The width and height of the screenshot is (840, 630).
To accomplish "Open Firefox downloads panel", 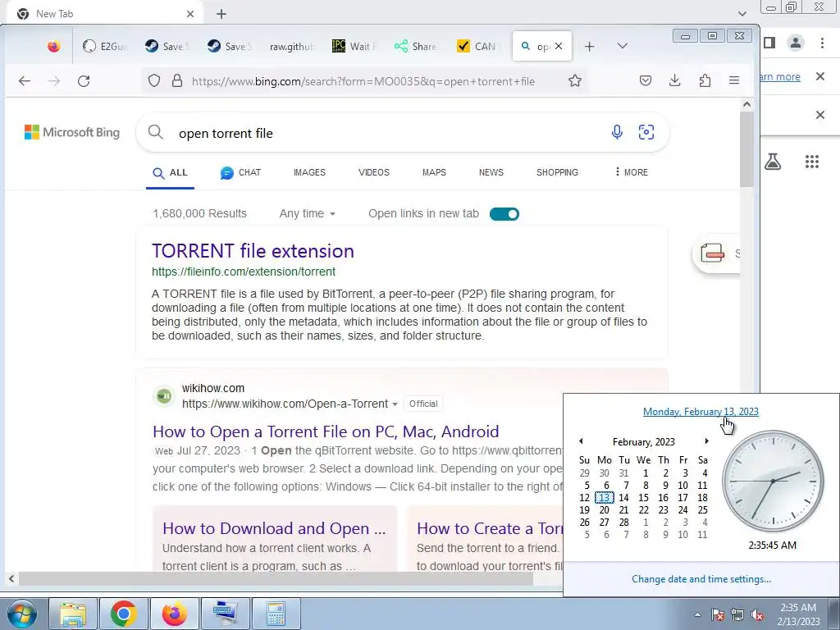I will pos(675,81).
